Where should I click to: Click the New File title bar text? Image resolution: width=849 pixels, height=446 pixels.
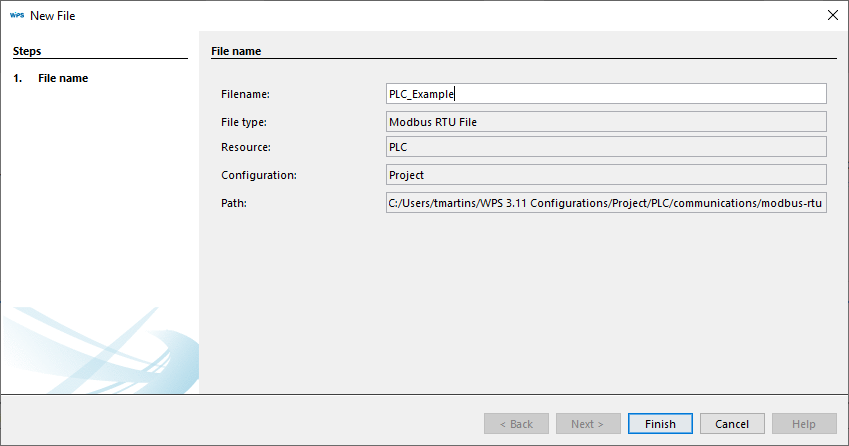(53, 15)
